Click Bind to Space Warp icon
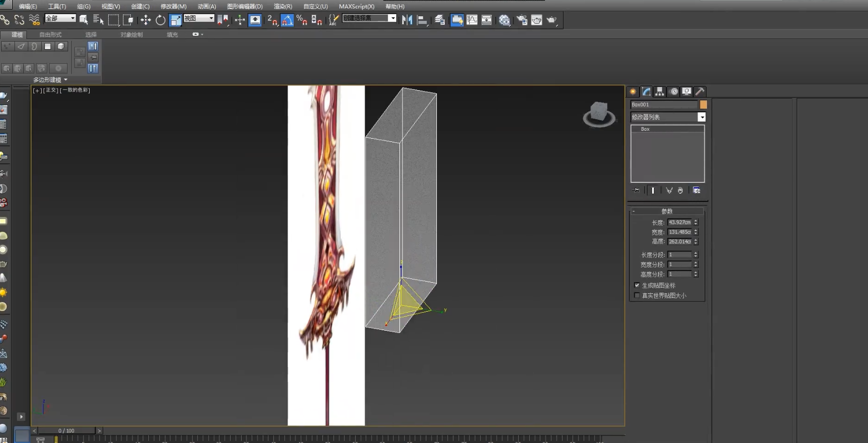 [x=34, y=20]
